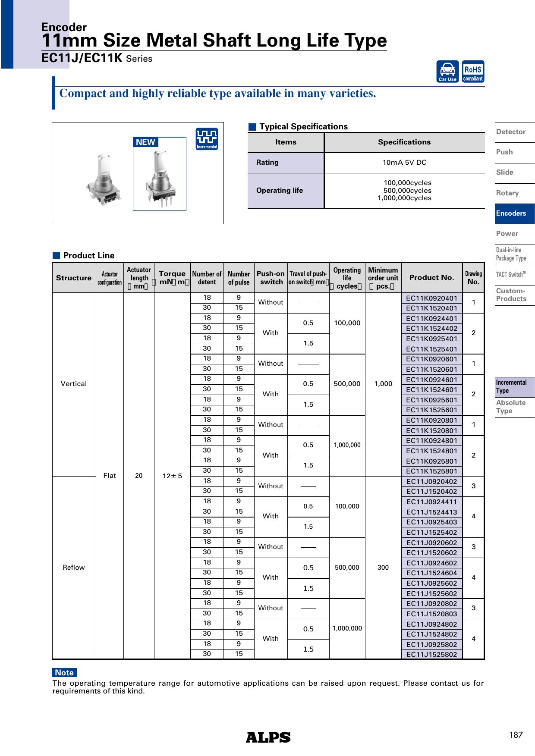Click the Incremental waveform icon

(207, 139)
